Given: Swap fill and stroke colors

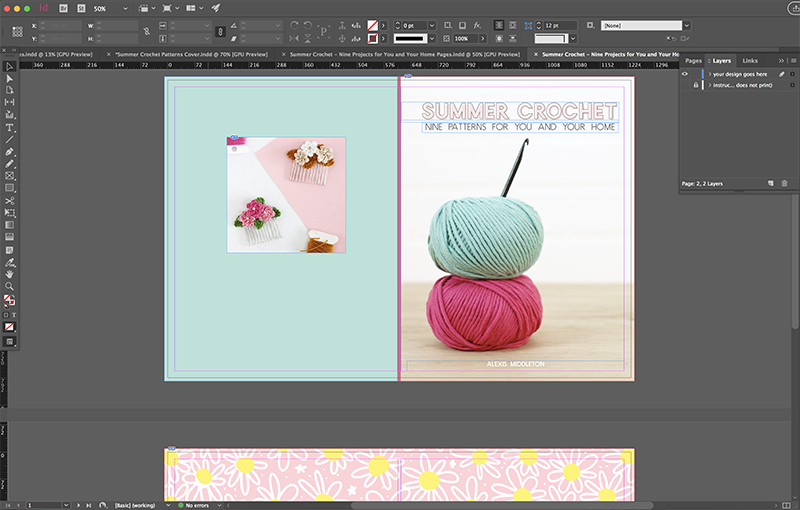Looking at the screenshot, I should pyautogui.click(x=13, y=296).
